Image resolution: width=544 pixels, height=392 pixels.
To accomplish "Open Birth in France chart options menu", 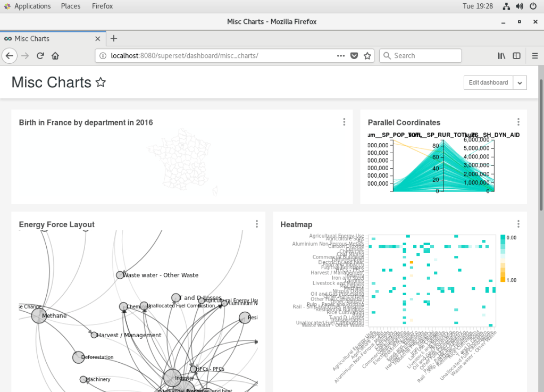I will (344, 122).
